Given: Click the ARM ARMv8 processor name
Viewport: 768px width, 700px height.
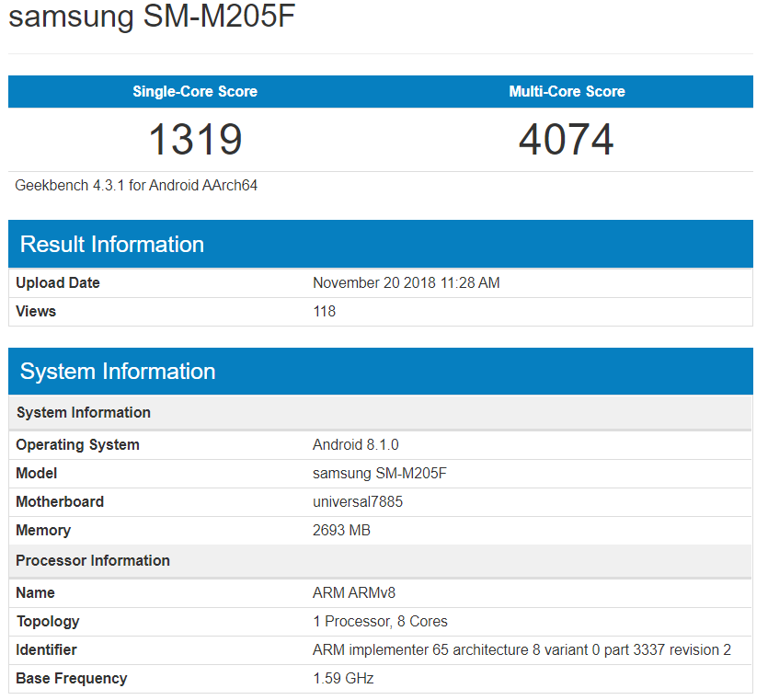Looking at the screenshot, I should pyautogui.click(x=354, y=592).
